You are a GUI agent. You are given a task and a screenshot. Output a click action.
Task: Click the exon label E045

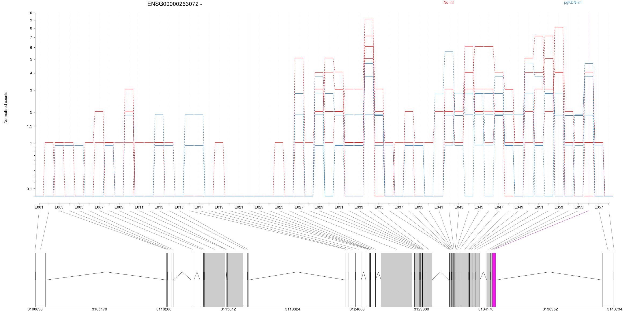click(479, 207)
